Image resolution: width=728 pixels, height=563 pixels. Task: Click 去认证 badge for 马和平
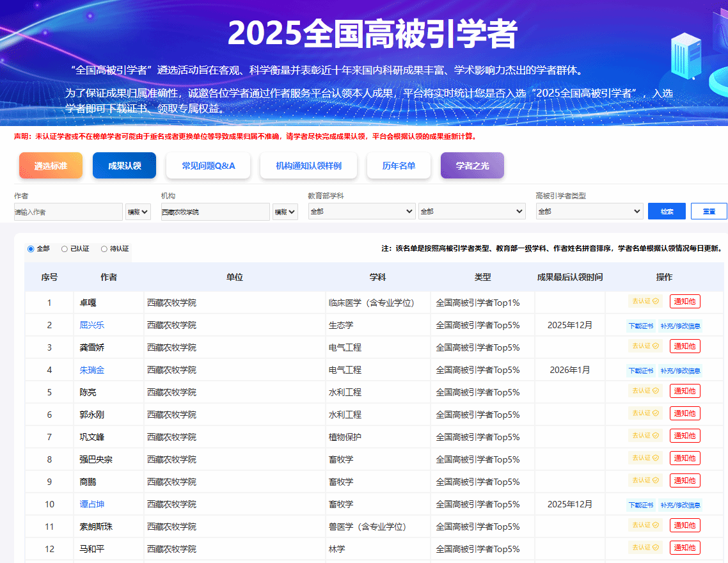tap(645, 548)
